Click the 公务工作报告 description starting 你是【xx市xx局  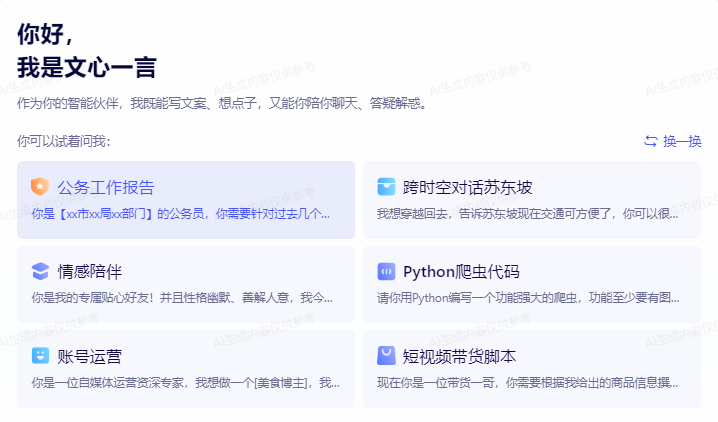181,213
